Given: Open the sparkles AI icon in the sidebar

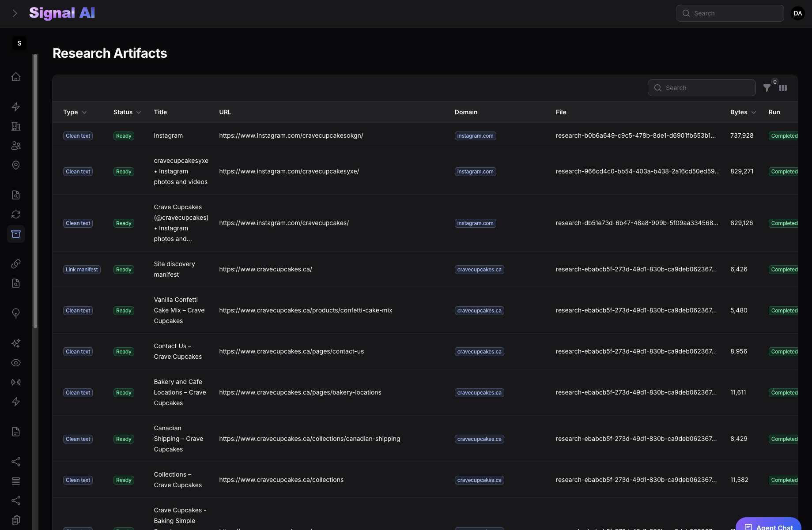Looking at the screenshot, I should coord(16,343).
